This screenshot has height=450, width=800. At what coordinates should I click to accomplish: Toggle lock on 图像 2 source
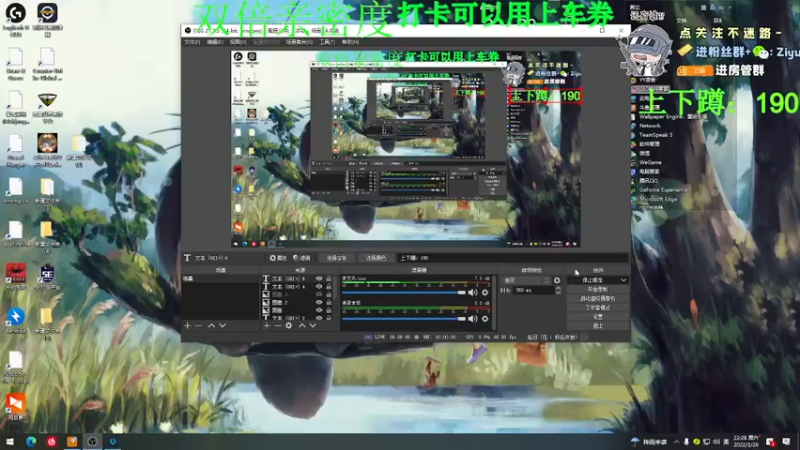tap(329, 303)
